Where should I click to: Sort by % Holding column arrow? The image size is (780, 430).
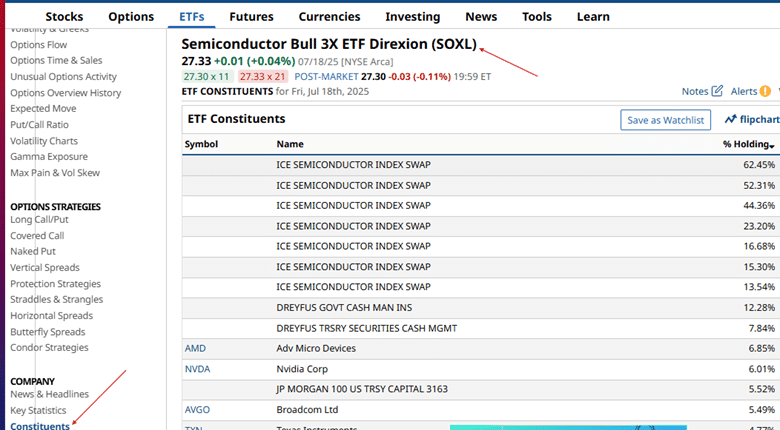point(771,146)
